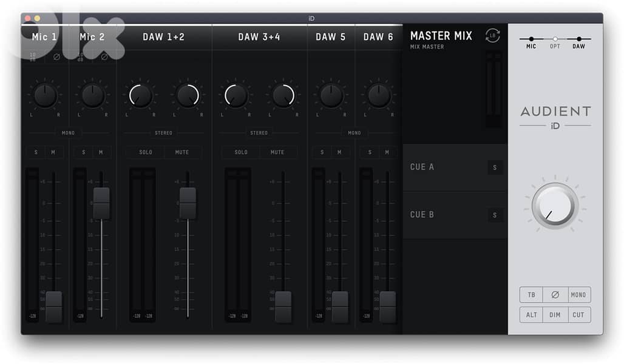The height and width of the screenshot is (364, 624).
Task: Click the phase invert button in monitor section
Action: pyautogui.click(x=555, y=295)
